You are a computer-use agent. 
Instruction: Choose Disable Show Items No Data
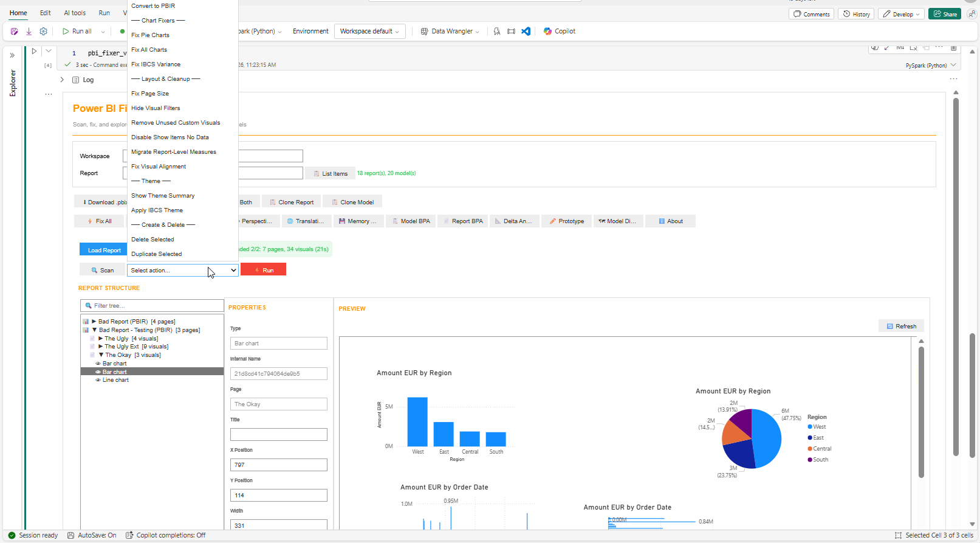pyautogui.click(x=183, y=137)
